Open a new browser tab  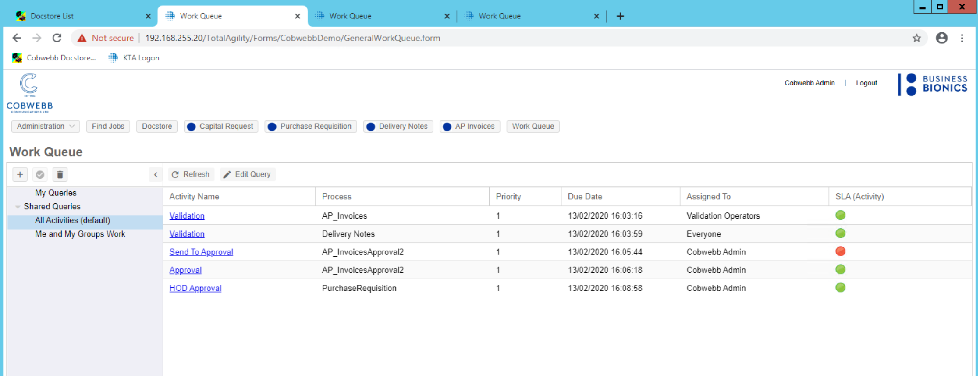(620, 16)
